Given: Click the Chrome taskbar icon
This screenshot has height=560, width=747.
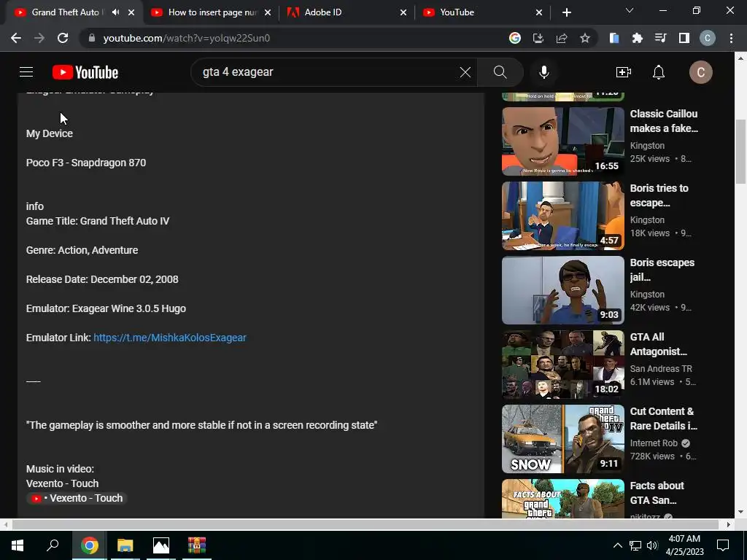Looking at the screenshot, I should 90,545.
